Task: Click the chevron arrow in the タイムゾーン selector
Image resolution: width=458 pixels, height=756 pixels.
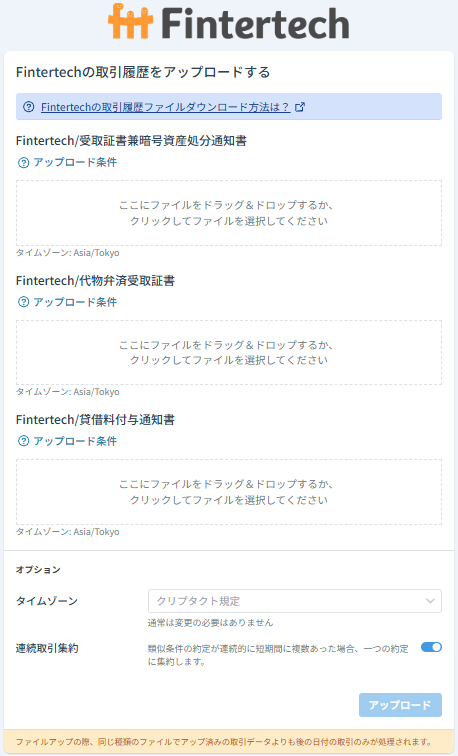Action: click(430, 601)
